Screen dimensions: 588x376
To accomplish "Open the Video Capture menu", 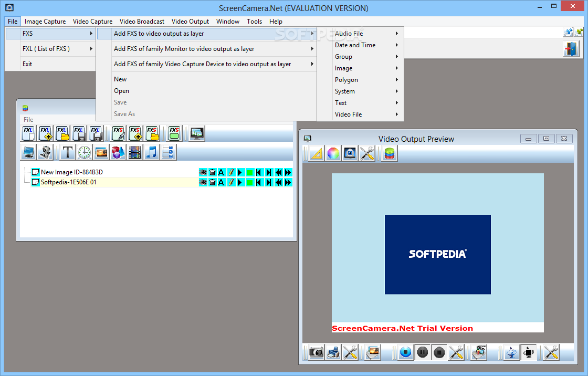I will pyautogui.click(x=92, y=22).
